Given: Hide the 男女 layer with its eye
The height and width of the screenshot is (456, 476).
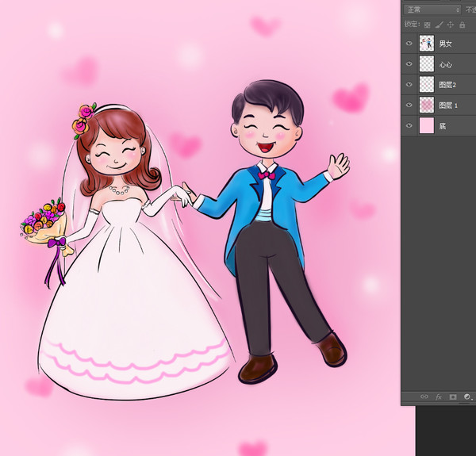Looking at the screenshot, I should pos(409,43).
